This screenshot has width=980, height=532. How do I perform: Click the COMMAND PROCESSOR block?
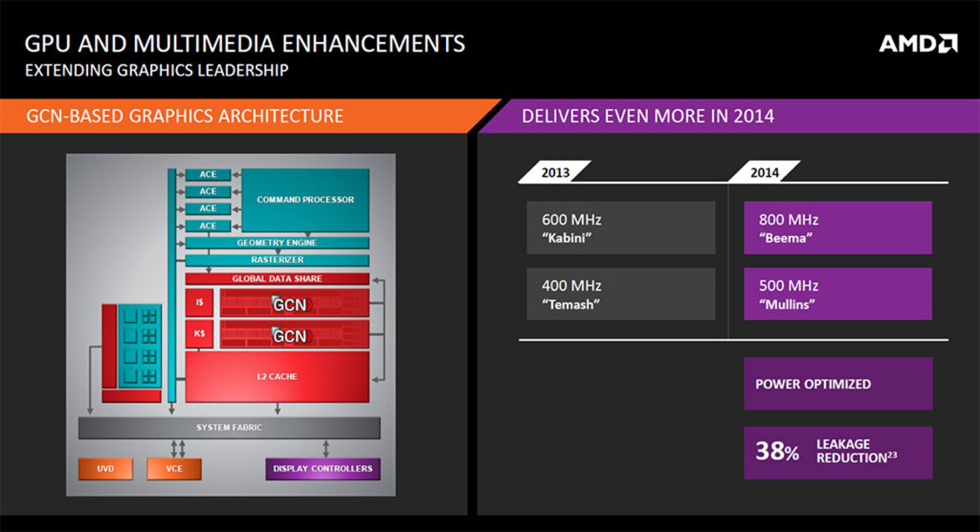(x=305, y=199)
